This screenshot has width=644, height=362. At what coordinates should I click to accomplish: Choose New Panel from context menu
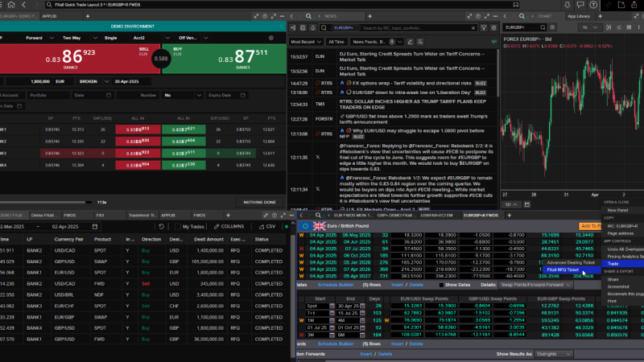pos(617,210)
